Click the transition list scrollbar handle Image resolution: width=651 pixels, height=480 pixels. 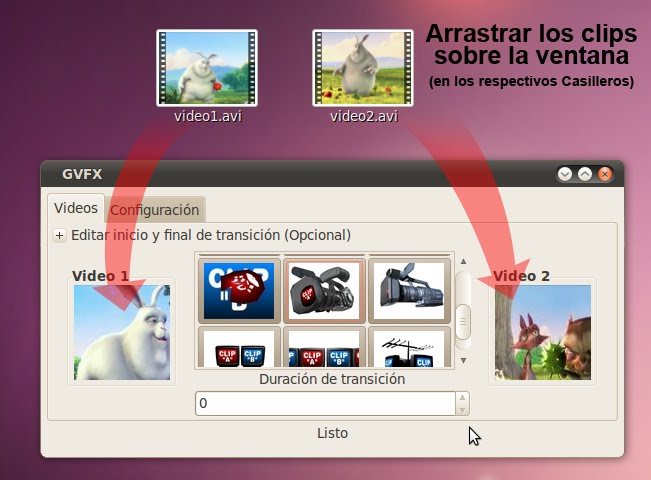[x=462, y=320]
